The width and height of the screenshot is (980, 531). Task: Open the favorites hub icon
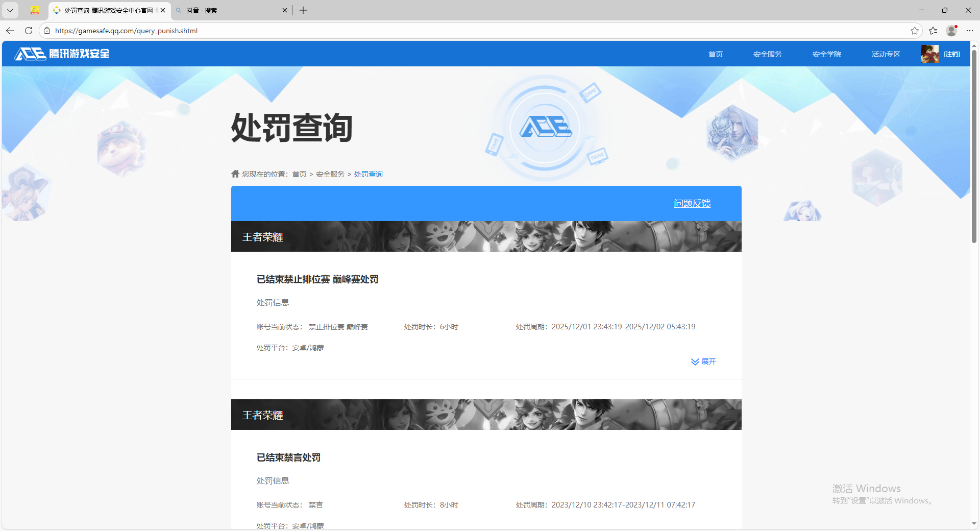click(x=934, y=31)
